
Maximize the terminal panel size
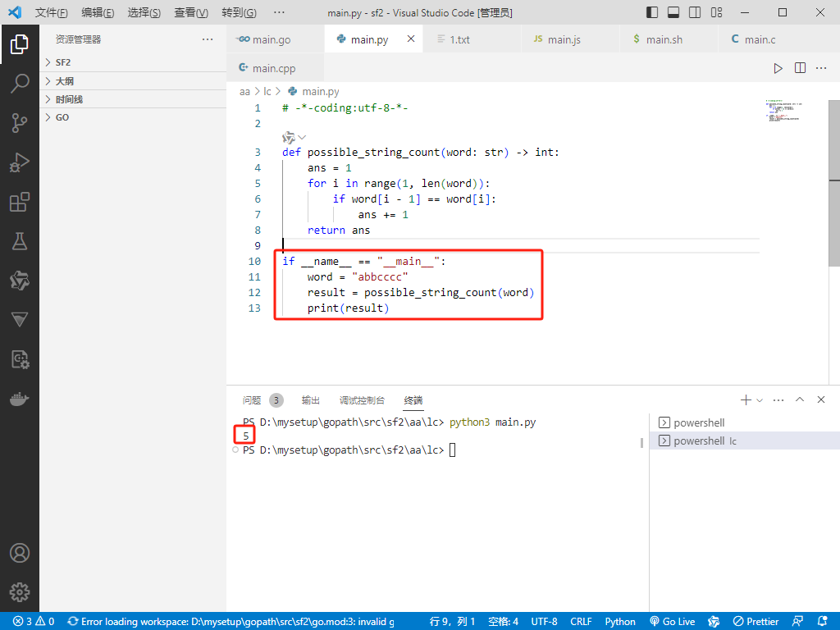(800, 399)
